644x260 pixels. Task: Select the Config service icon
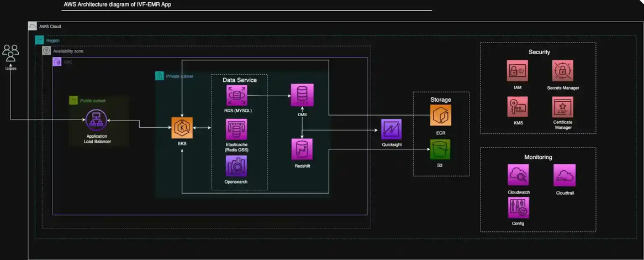(518, 208)
